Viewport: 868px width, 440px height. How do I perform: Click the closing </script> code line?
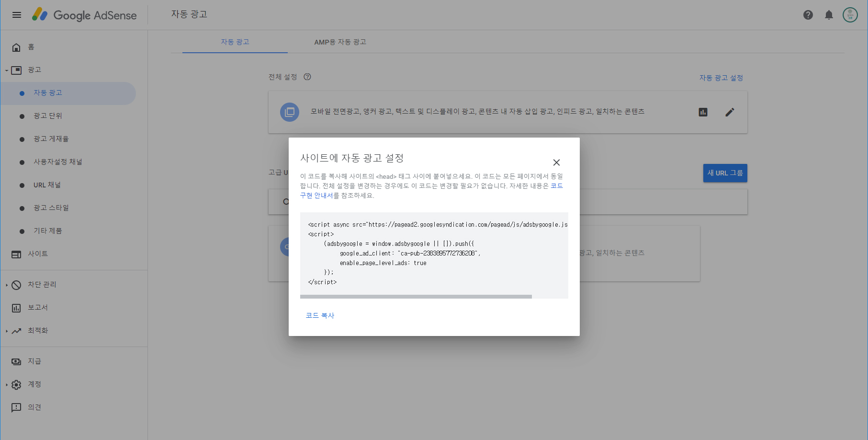click(x=322, y=282)
